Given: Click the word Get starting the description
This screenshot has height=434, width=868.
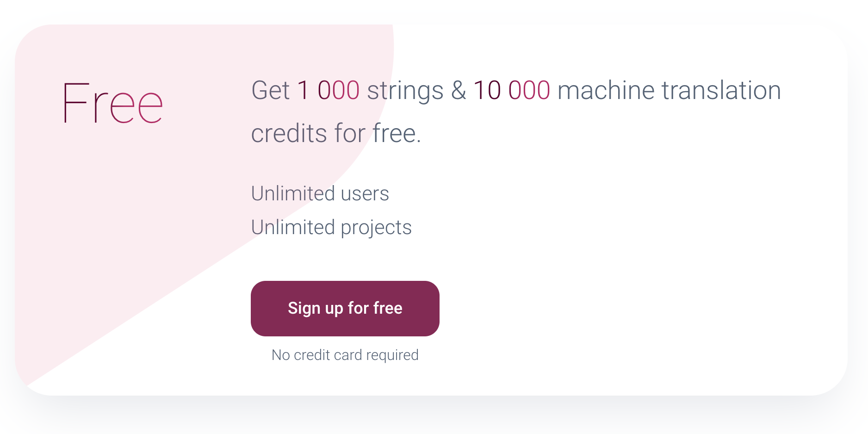Looking at the screenshot, I should click(x=271, y=90).
